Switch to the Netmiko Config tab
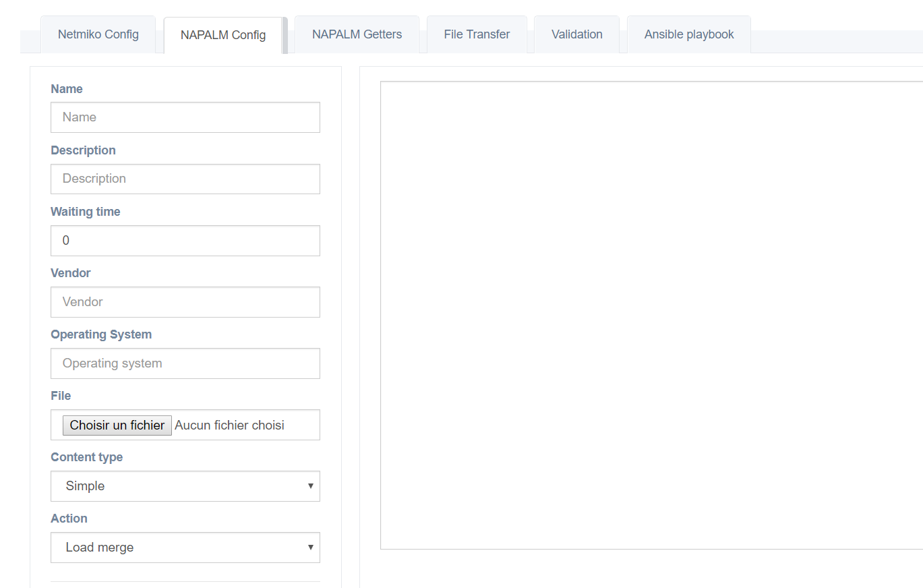The image size is (923, 588). (x=98, y=34)
